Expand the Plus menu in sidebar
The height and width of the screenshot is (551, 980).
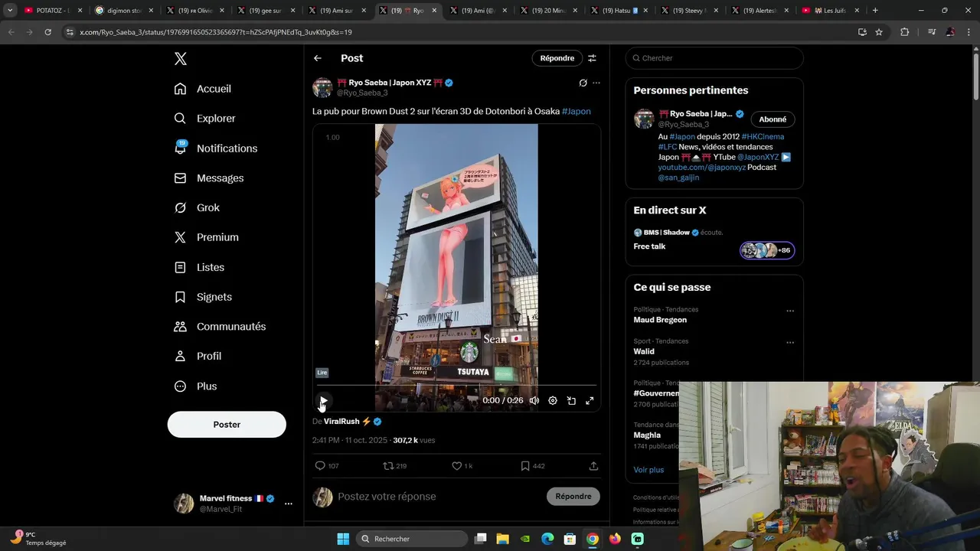195,386
